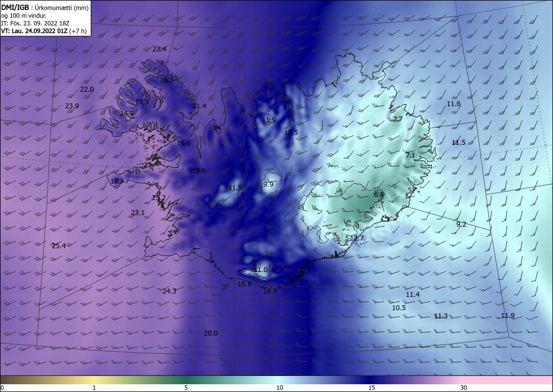
Task: Click the title 'DMI/IGB : Úrkomumætti (mm)'
Action: pos(45,7)
